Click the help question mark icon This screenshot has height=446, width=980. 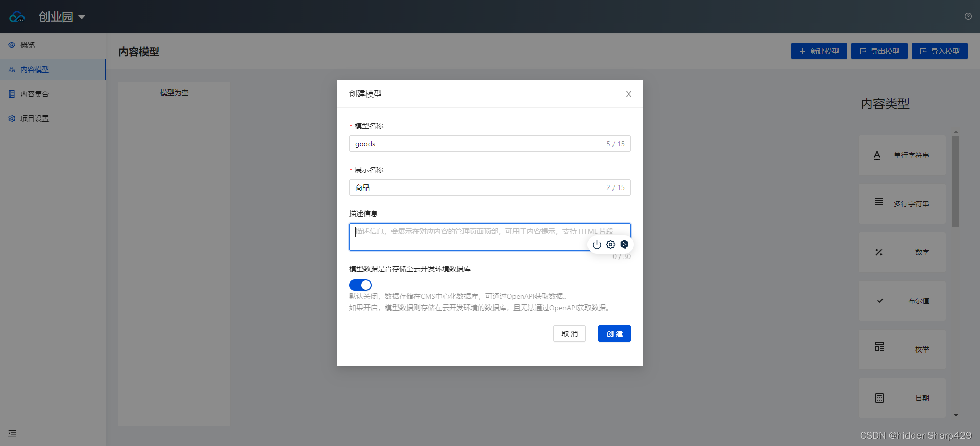click(968, 16)
